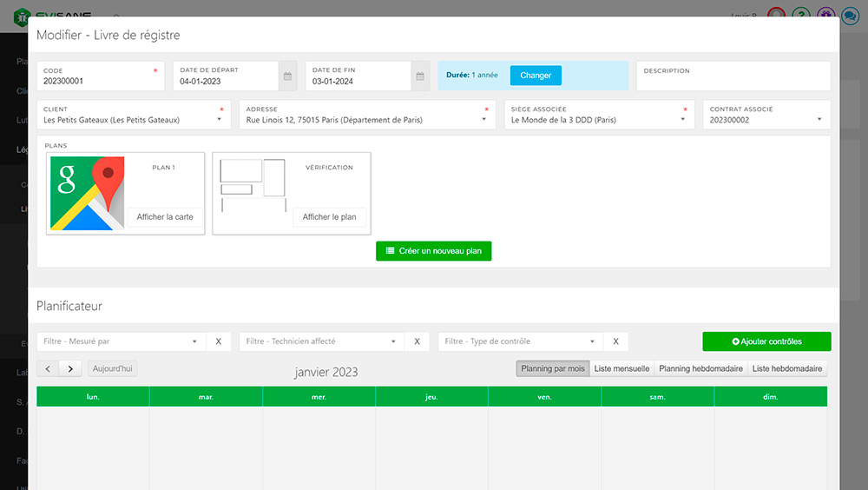Switch to Liste mensuelle view
This screenshot has width=868, height=490.
click(621, 368)
